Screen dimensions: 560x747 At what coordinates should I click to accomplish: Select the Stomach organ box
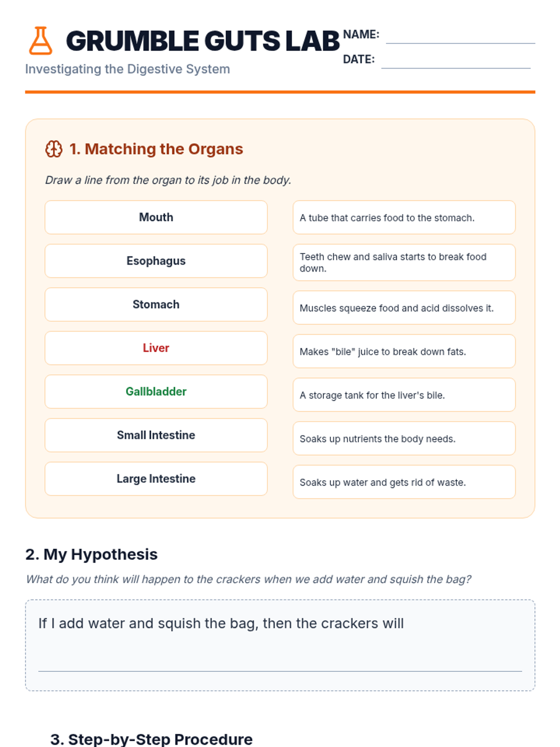[x=156, y=304]
